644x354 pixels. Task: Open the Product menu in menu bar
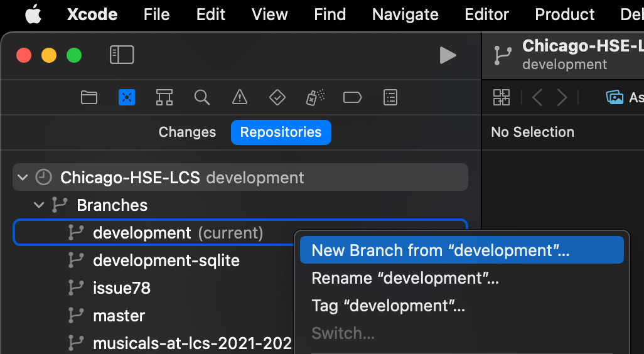click(564, 14)
